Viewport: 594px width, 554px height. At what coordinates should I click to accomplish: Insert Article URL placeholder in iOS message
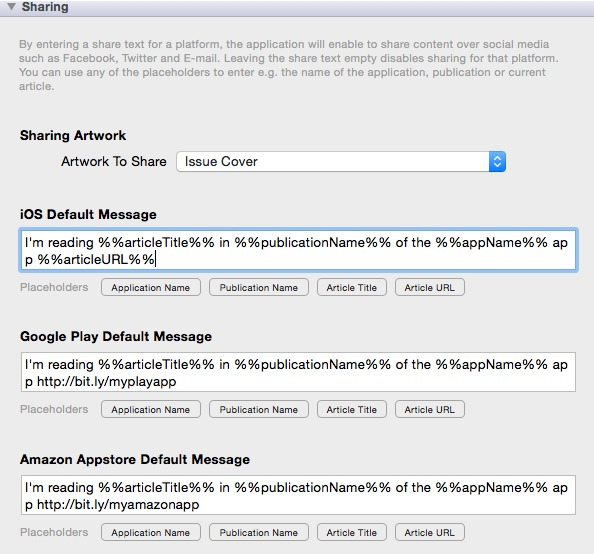coord(430,288)
